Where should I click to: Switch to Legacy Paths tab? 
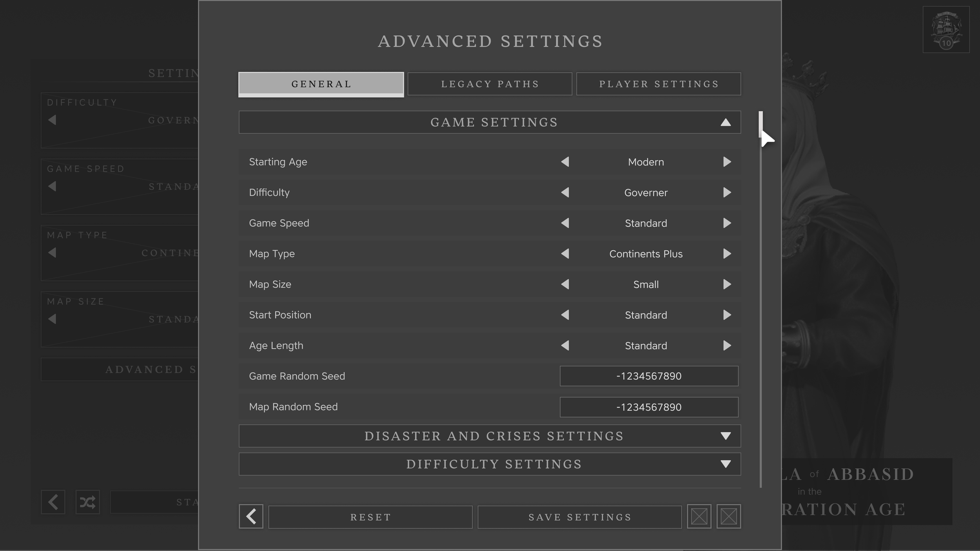pos(490,84)
